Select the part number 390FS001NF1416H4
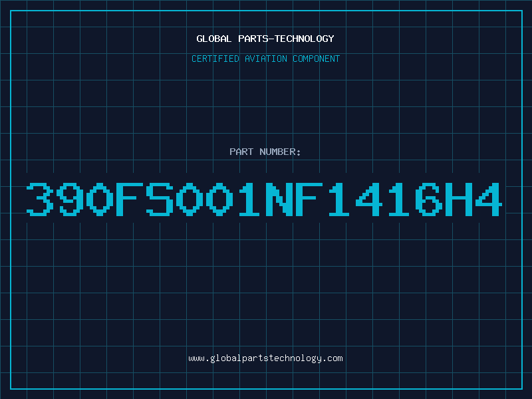Screen dimensions: 532x399 tap(264, 199)
